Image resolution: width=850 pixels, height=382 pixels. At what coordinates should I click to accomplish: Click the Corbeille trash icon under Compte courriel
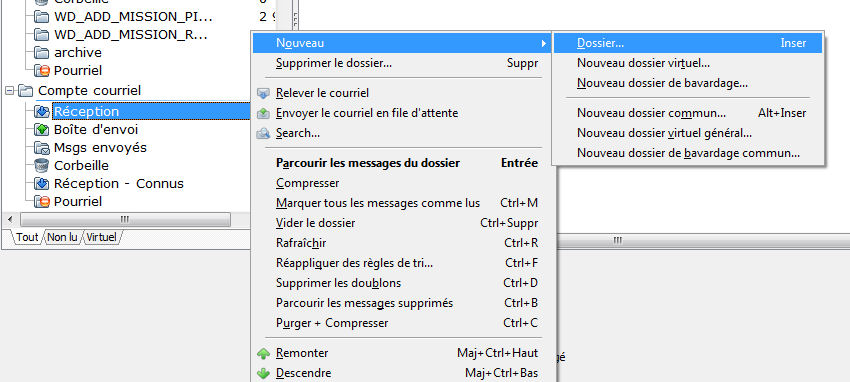point(42,165)
